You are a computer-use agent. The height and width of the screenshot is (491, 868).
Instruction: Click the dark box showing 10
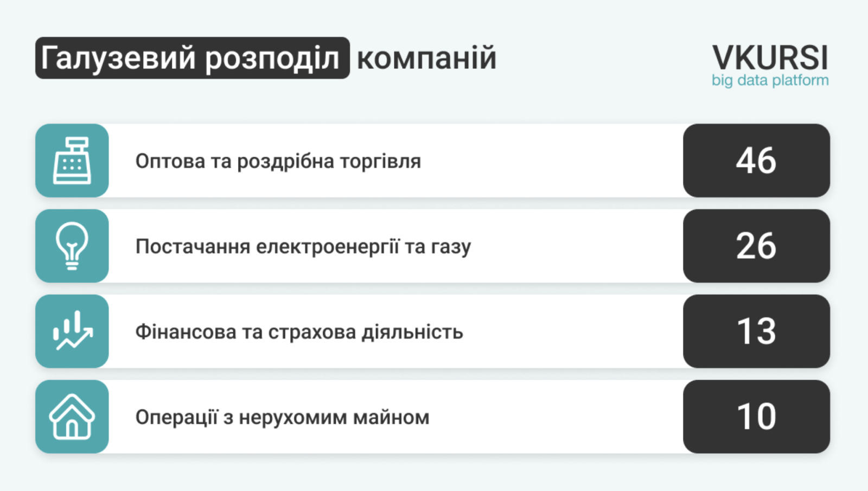756,417
